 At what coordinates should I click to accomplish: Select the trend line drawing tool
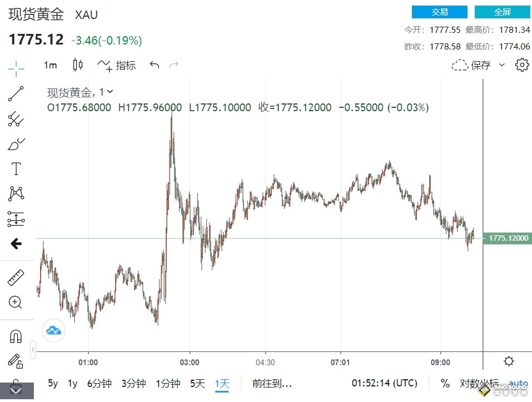[16, 94]
